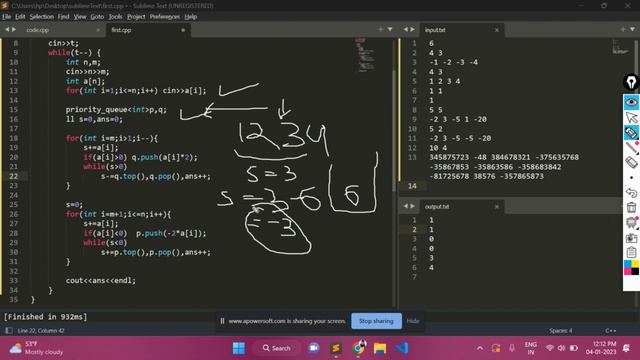Open the Goto menu
This screenshot has height=360, width=640.
pyautogui.click(x=97, y=17)
